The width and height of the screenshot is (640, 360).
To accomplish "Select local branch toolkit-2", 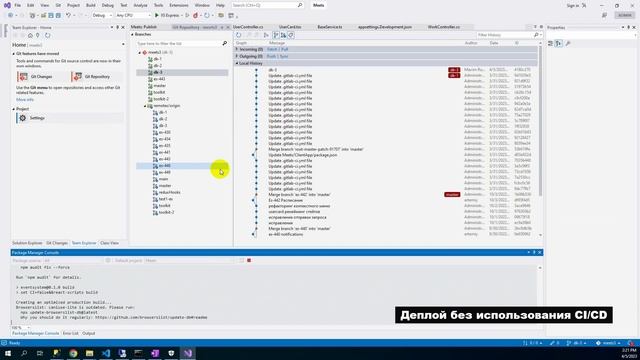I will click(x=161, y=99).
